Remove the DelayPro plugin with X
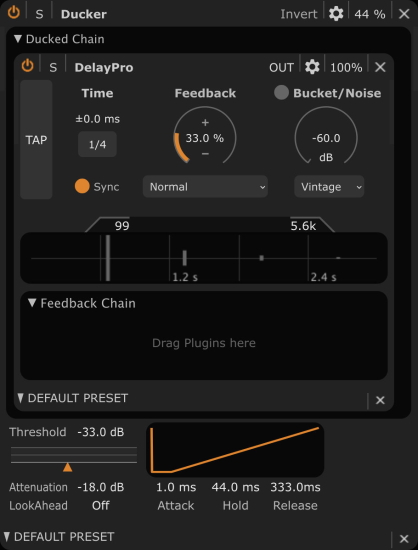This screenshot has height=550, width=418. pyautogui.click(x=380, y=67)
